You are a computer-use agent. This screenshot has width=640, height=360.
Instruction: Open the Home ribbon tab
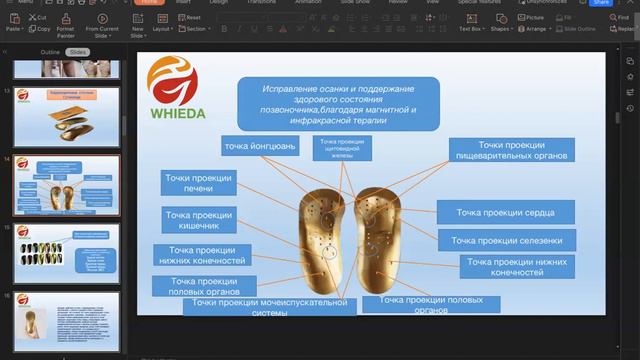(x=149, y=2)
